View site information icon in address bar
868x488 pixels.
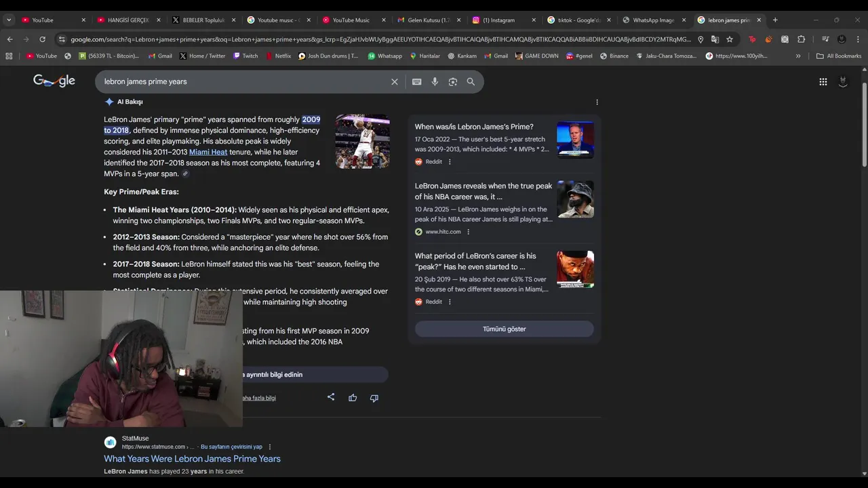pos(62,39)
